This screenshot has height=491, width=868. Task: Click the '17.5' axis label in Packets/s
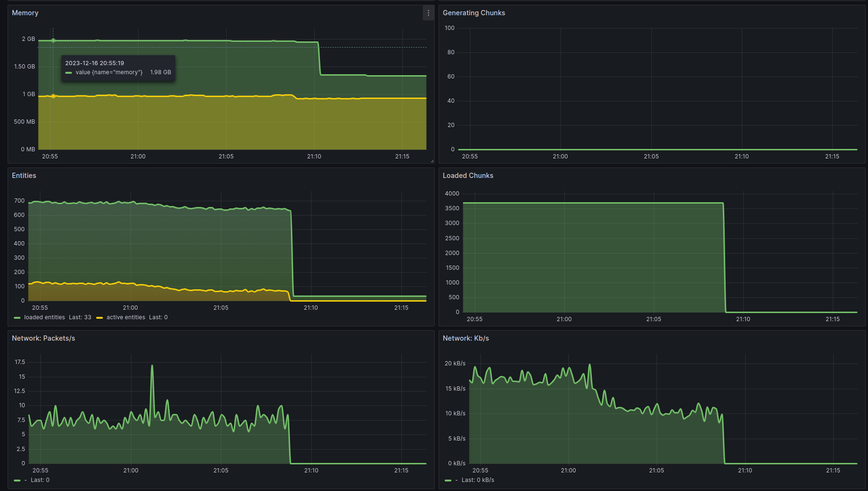coord(20,362)
